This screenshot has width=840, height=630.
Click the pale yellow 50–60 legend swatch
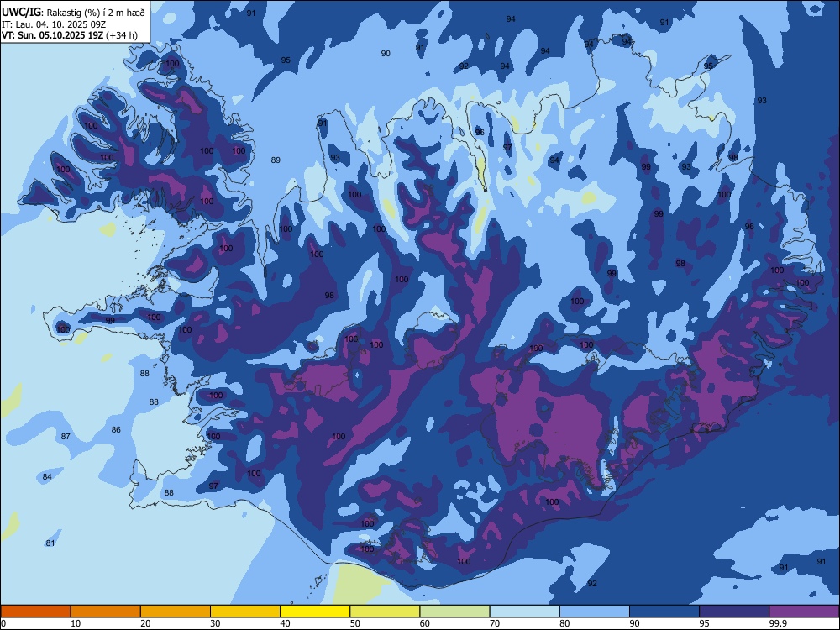pyautogui.click(x=385, y=612)
